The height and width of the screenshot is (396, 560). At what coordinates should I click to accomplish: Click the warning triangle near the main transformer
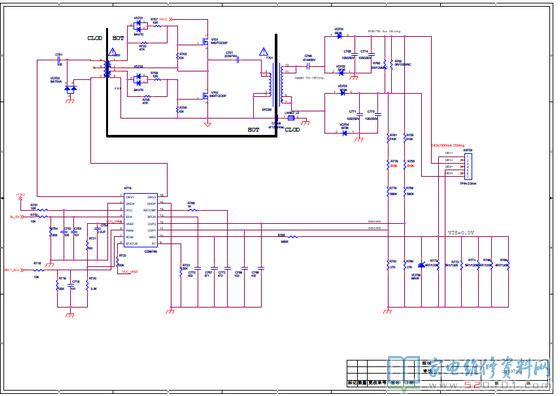pos(263,52)
